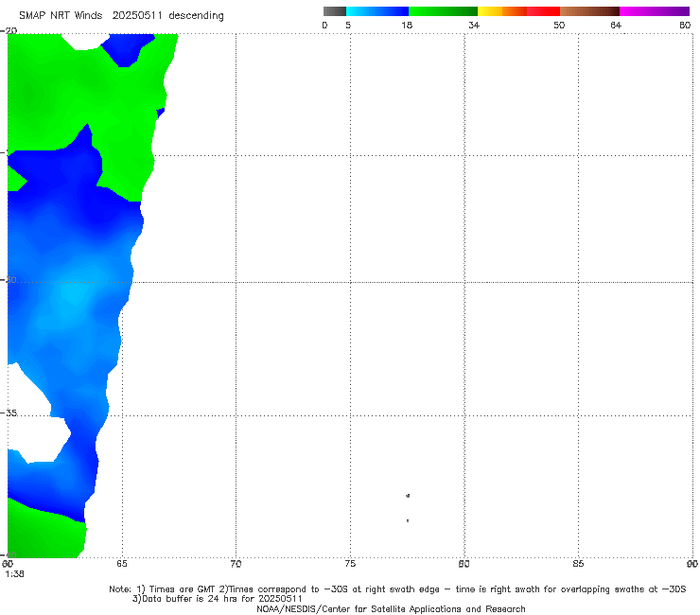Click the swath time label '1:38'
This screenshot has width=700, height=615.
tap(15, 574)
